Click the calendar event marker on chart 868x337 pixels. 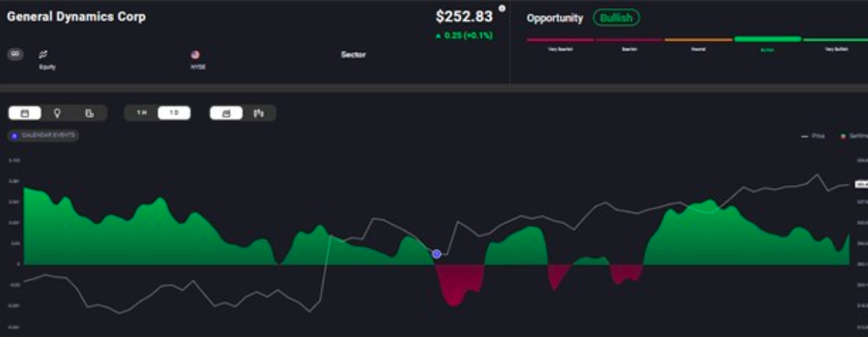[x=436, y=254]
